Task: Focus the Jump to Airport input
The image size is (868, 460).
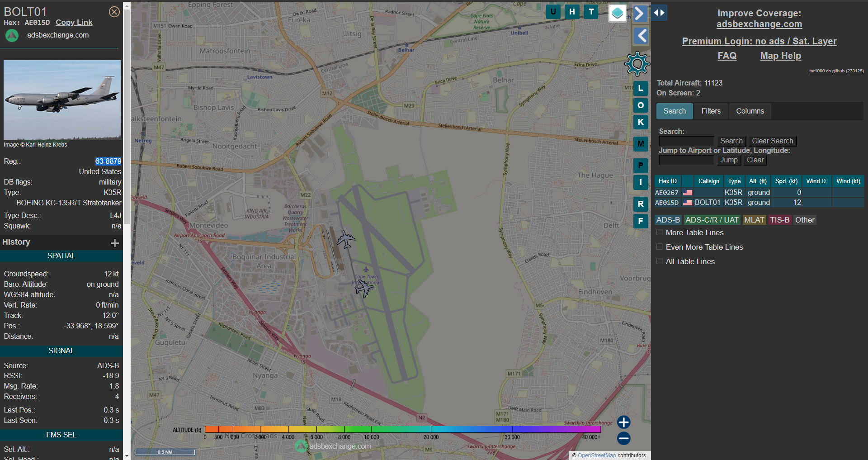Action: tap(686, 160)
